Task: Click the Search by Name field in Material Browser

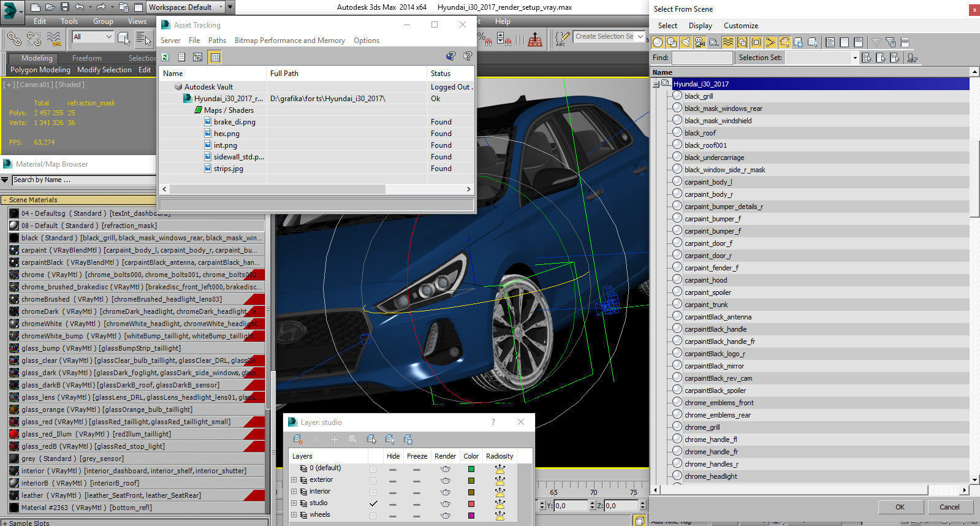Action: [x=83, y=180]
